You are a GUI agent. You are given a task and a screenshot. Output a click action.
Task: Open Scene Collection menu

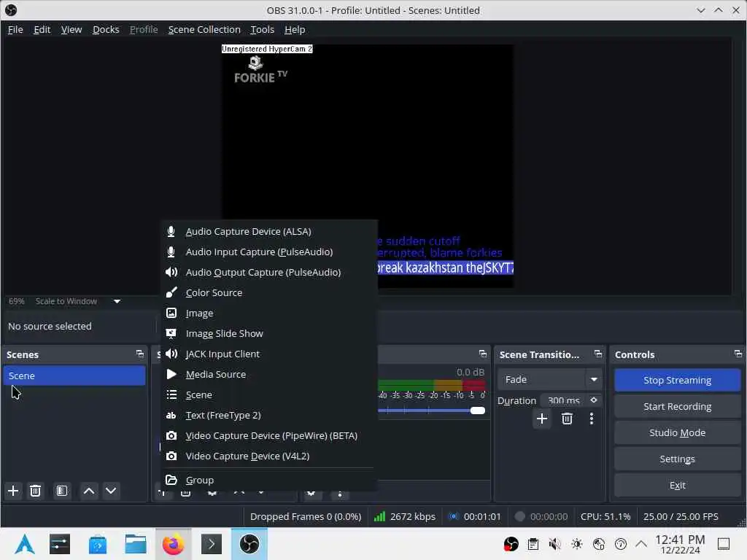tap(204, 29)
